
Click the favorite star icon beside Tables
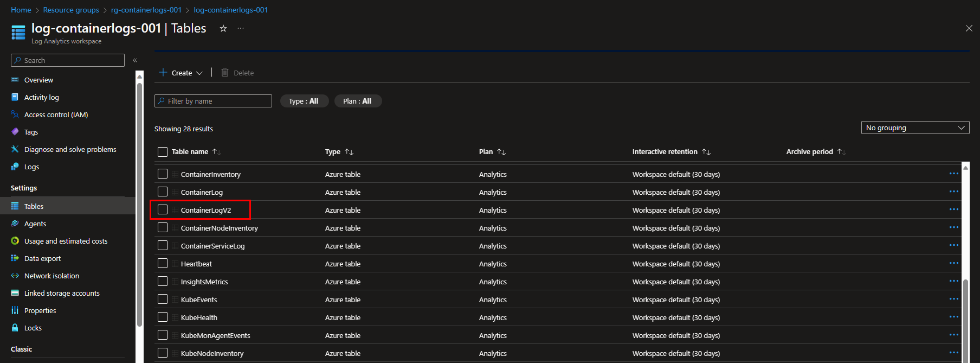223,29
